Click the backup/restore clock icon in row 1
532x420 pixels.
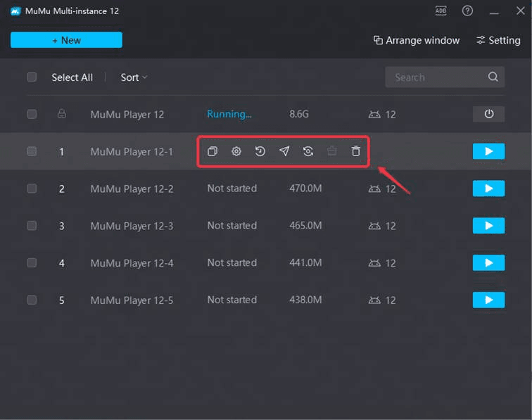(x=260, y=151)
